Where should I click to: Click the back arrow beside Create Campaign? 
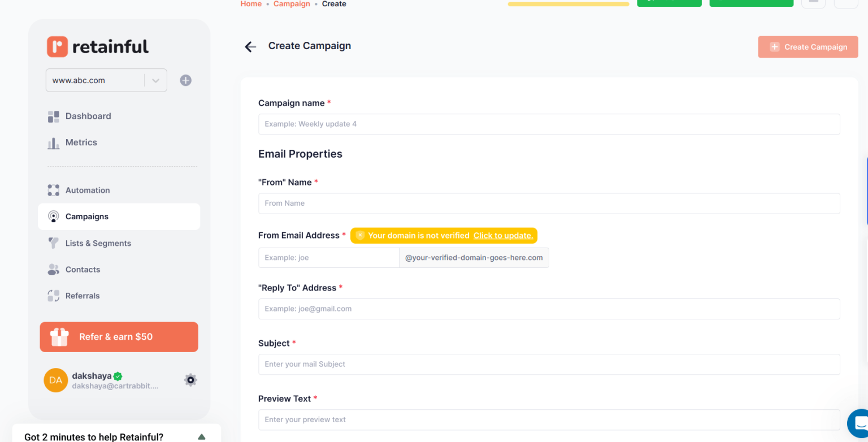pyautogui.click(x=250, y=47)
